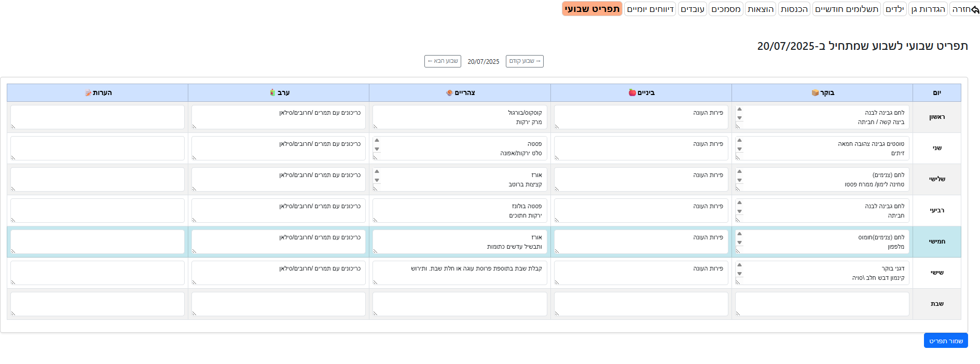Screen dimensions: 980x364
Task: Click the back arrow icon beside חזרה
Action: (x=975, y=9)
